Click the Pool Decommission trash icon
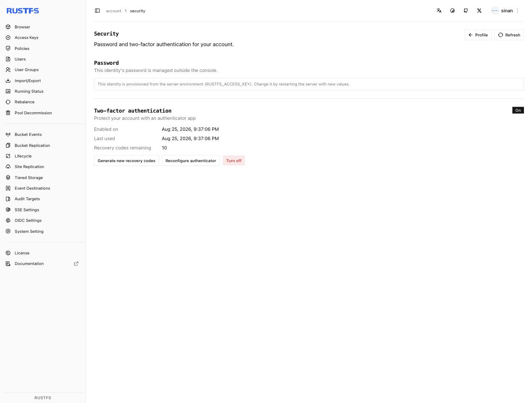 pos(8,113)
